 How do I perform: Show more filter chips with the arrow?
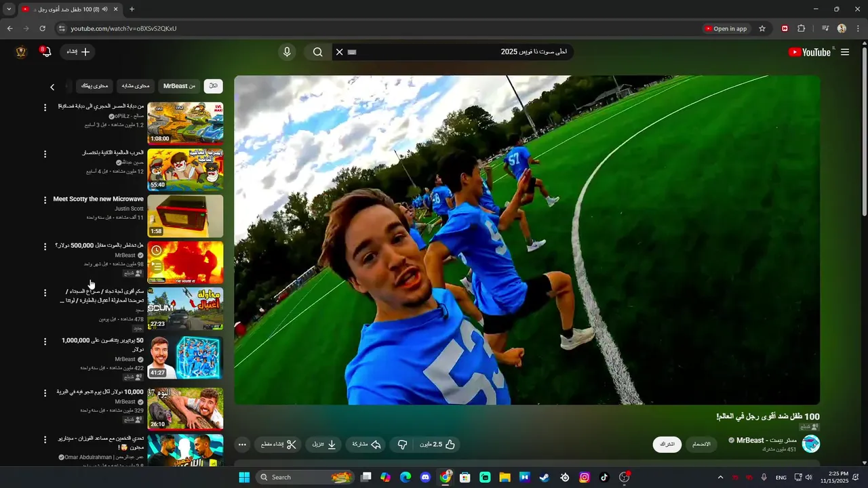pyautogui.click(x=52, y=87)
